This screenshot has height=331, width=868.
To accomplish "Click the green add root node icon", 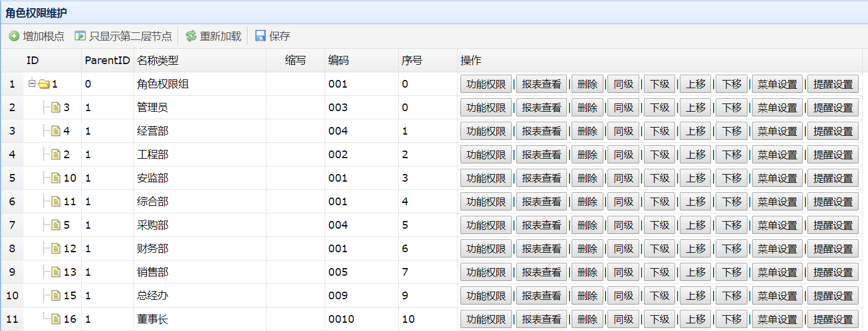I will pyautogui.click(x=14, y=36).
